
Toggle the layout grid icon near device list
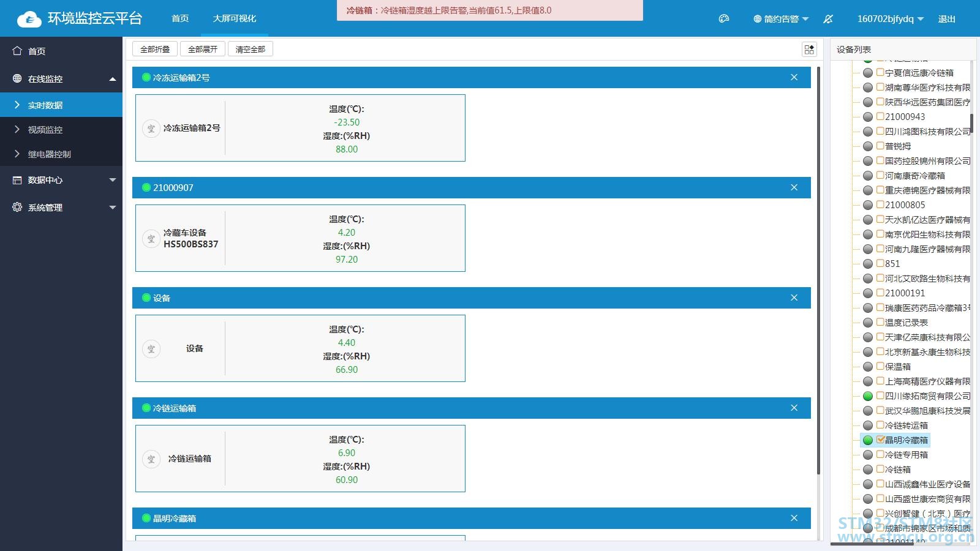(809, 50)
